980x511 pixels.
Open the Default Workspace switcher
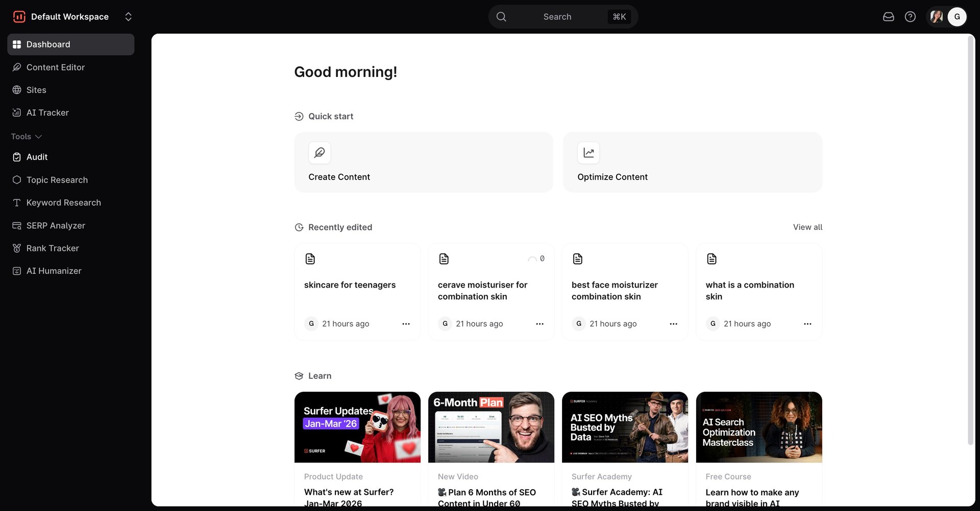[128, 17]
